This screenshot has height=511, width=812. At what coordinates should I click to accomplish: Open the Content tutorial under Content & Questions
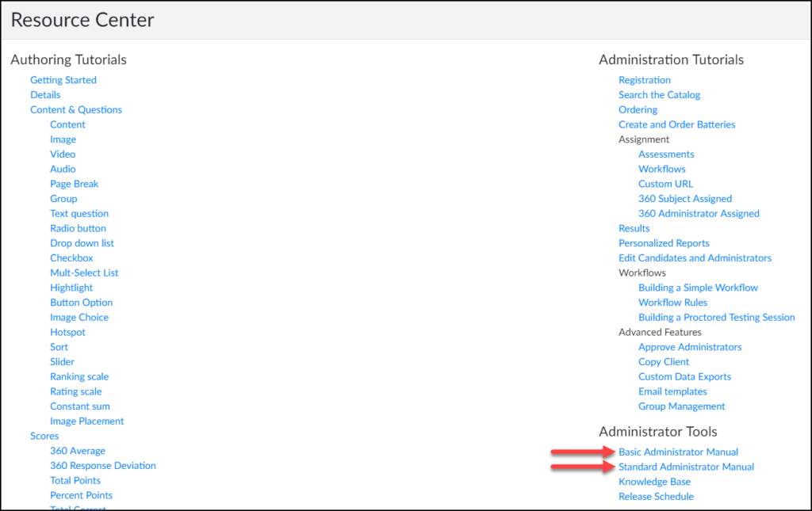point(67,124)
